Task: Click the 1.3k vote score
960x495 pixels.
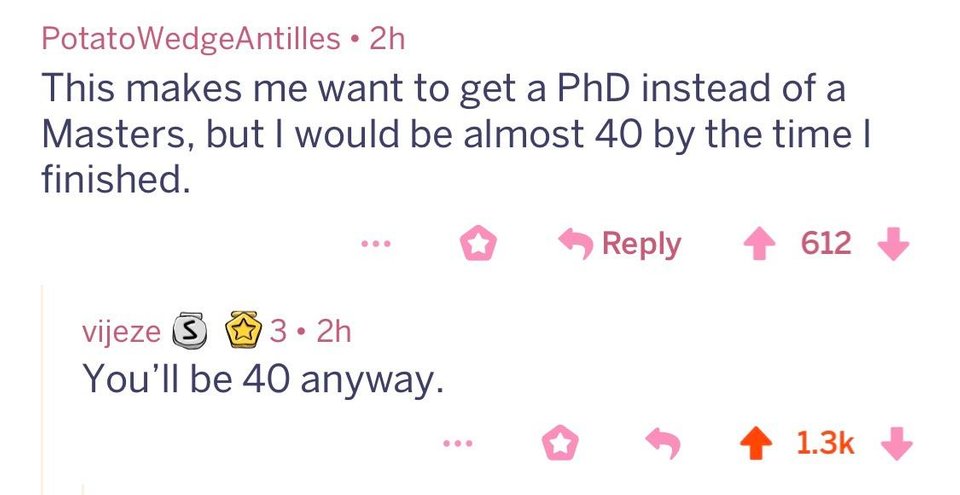Action: 826,443
